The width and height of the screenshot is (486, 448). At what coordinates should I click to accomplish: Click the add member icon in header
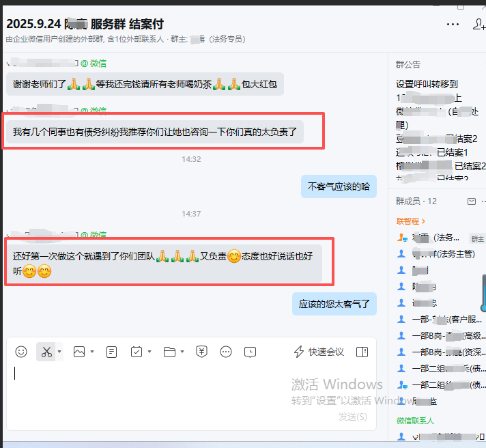(x=478, y=24)
